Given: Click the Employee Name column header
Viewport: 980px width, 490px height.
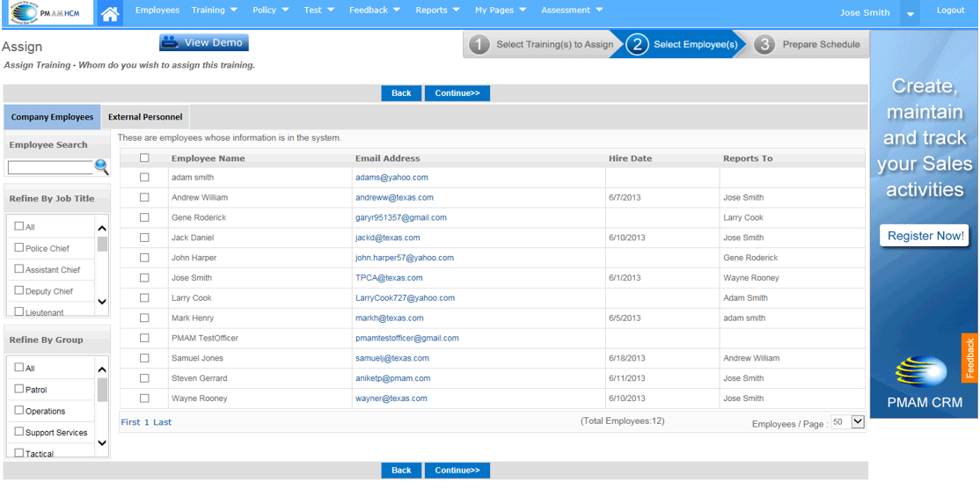Looking at the screenshot, I should click(208, 158).
